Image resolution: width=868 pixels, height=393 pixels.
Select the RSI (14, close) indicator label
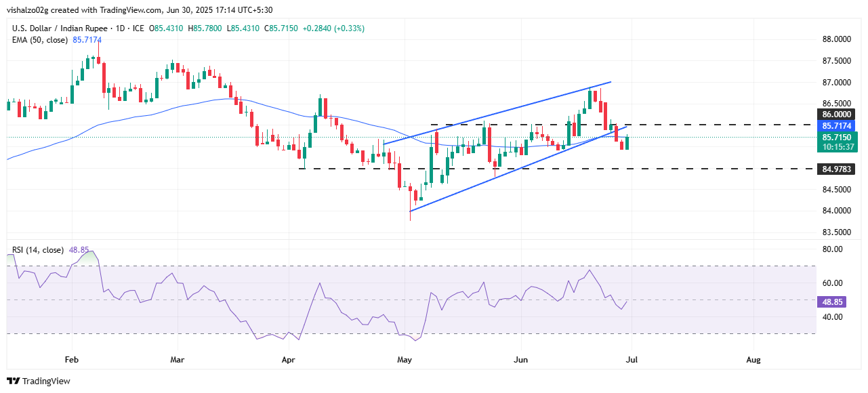[38, 250]
